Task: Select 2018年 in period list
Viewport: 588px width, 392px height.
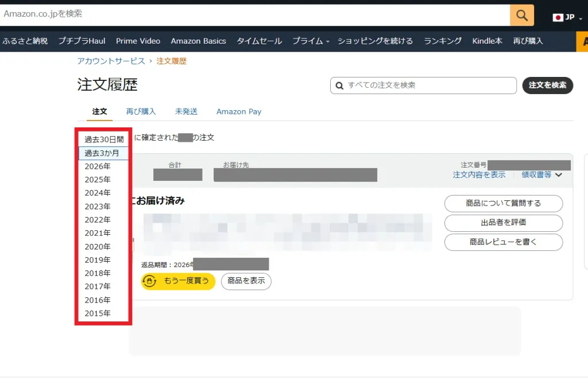Action: [103, 273]
